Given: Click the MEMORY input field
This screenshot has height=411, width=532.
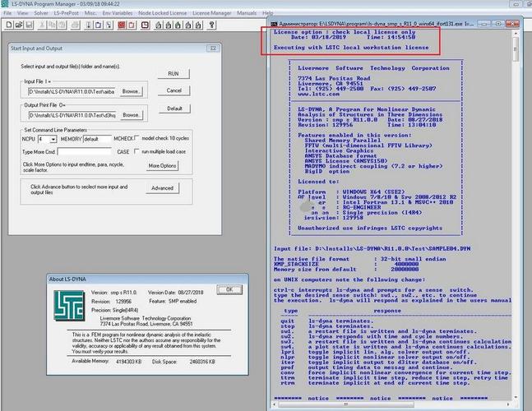Looking at the screenshot, I should 97,139.
